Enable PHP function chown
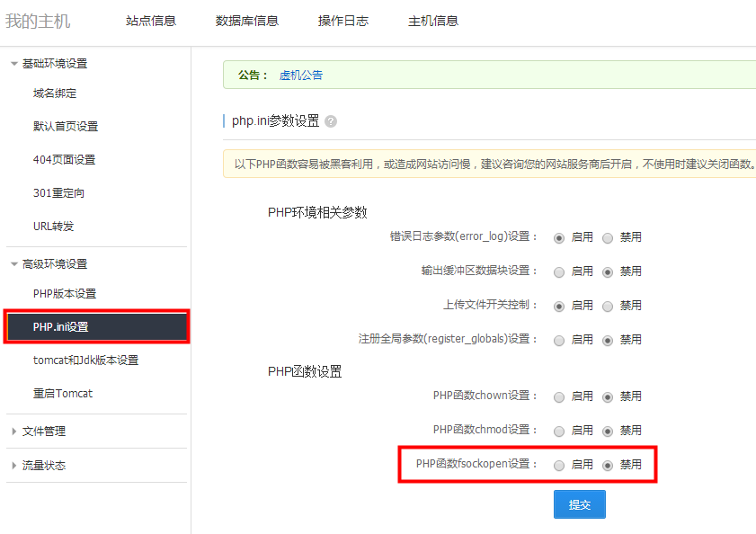Viewport: 756px width, 534px height. point(559,396)
